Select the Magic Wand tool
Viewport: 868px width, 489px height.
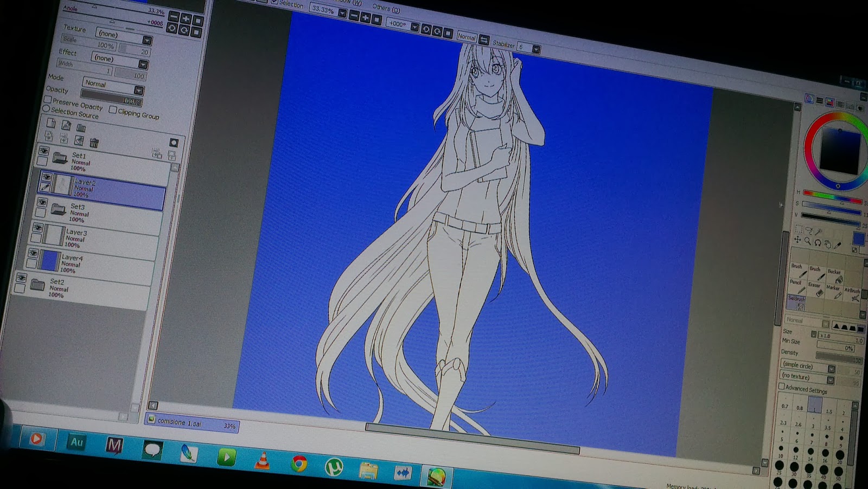pos(819,232)
